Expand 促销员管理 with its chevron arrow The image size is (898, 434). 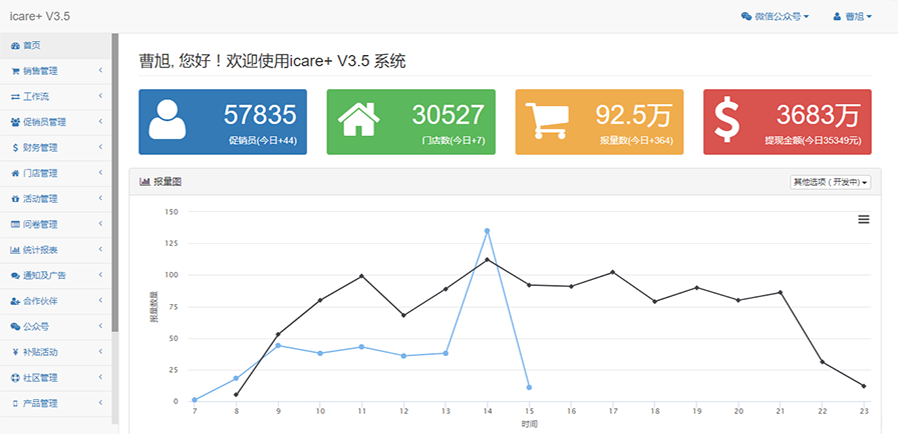click(100, 122)
